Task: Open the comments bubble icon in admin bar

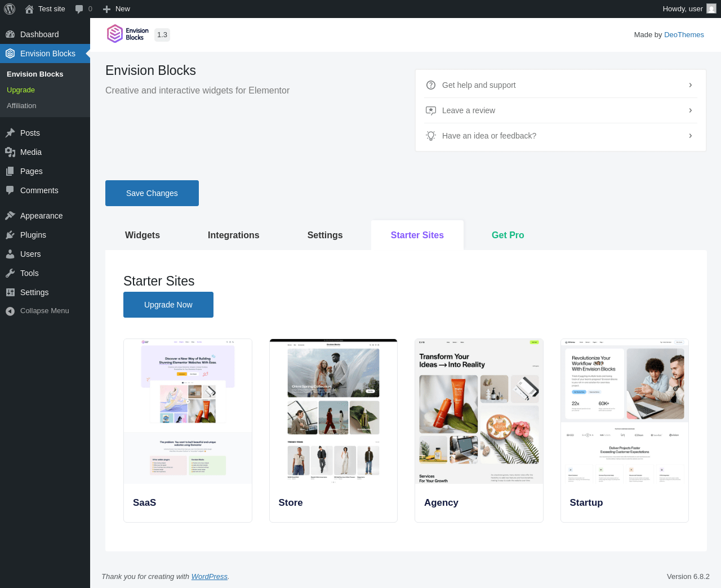Action: (79, 9)
